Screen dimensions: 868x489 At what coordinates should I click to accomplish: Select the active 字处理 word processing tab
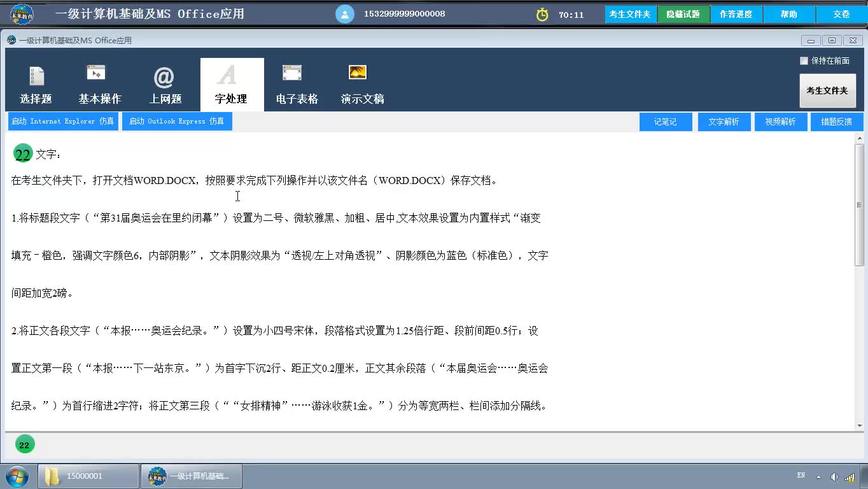[232, 83]
